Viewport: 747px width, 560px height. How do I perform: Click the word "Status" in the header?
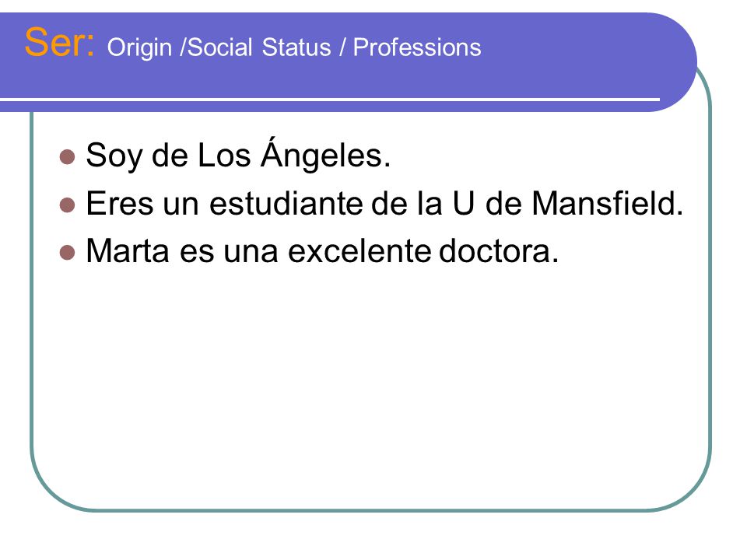click(296, 47)
